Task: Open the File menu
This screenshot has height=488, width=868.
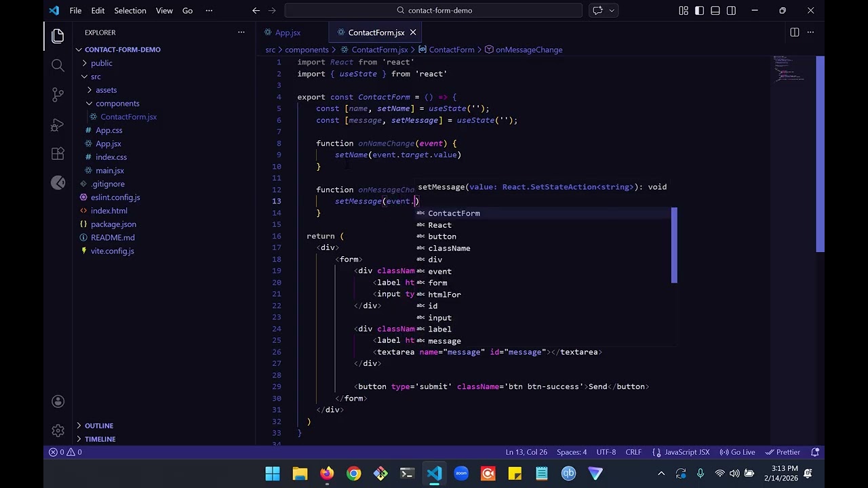Action: coord(75,10)
